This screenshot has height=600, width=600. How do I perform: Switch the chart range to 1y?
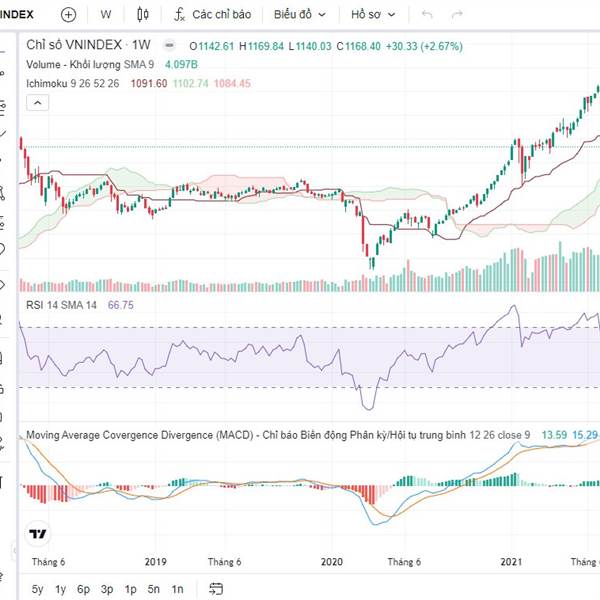(60, 589)
